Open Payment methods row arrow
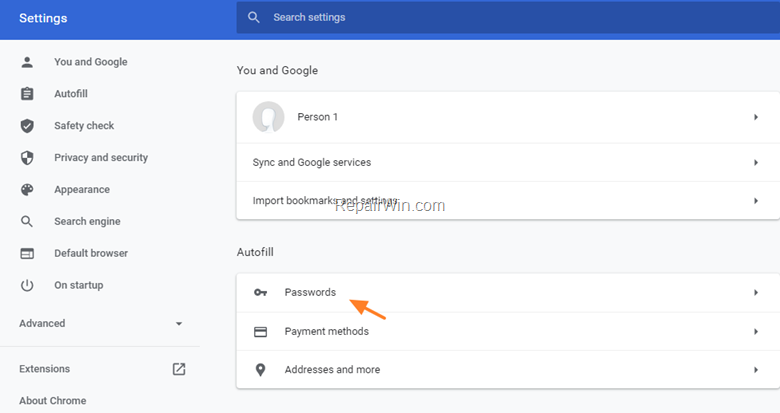 click(756, 332)
